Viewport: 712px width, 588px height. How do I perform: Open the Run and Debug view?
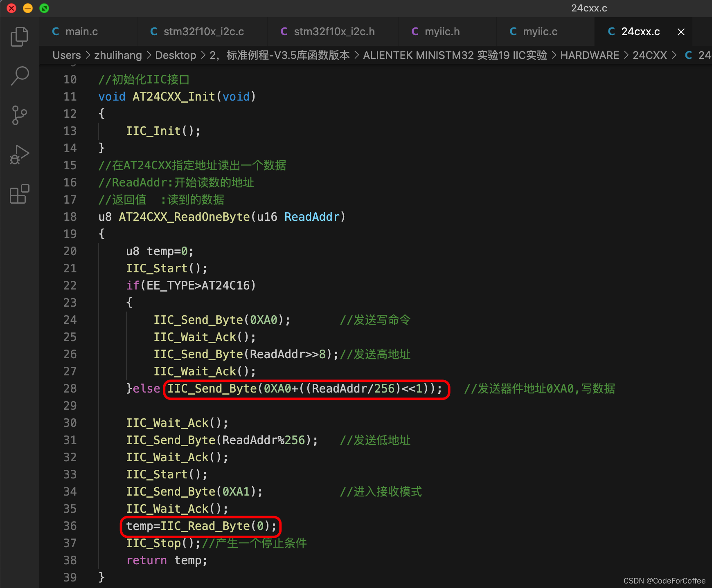pos(19,155)
